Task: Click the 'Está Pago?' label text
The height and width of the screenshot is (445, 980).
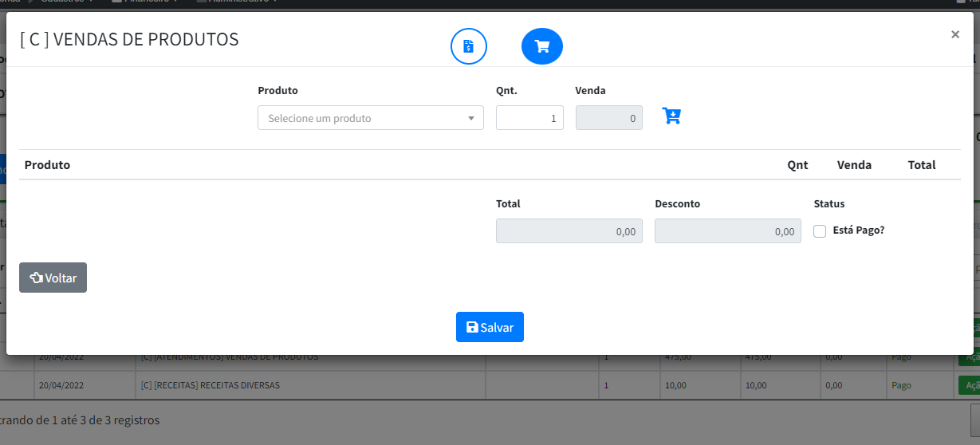Action: coord(858,230)
